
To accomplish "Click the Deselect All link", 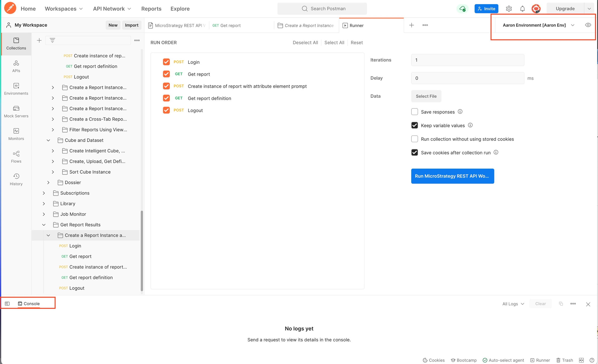I will tap(305, 42).
